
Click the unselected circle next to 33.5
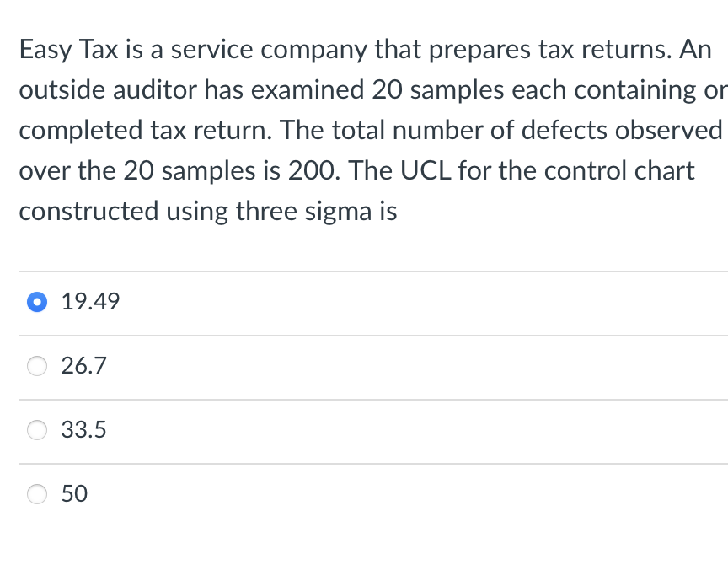coord(37,430)
